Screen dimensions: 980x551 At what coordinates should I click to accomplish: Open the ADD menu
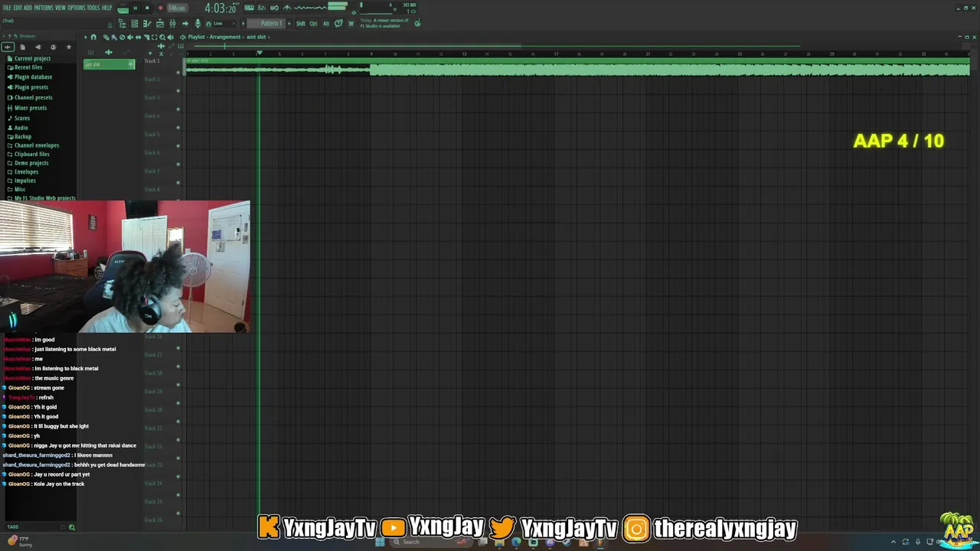pyautogui.click(x=28, y=8)
